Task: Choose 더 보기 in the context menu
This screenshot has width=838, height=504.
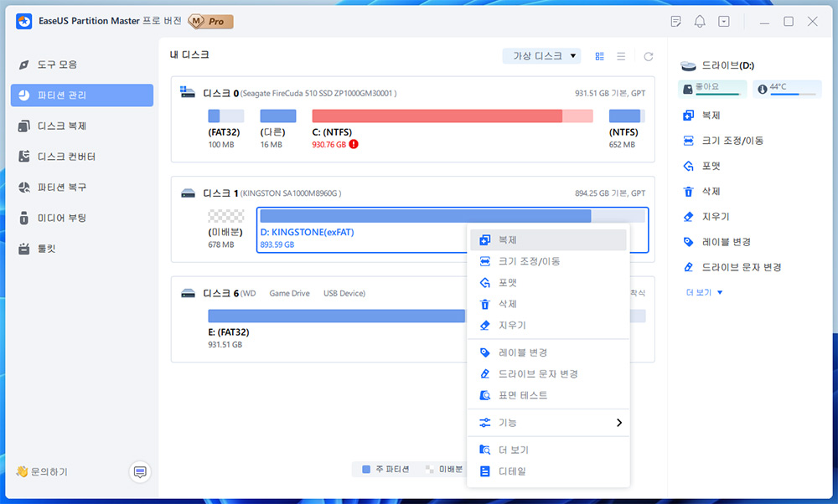Action: pyautogui.click(x=548, y=450)
